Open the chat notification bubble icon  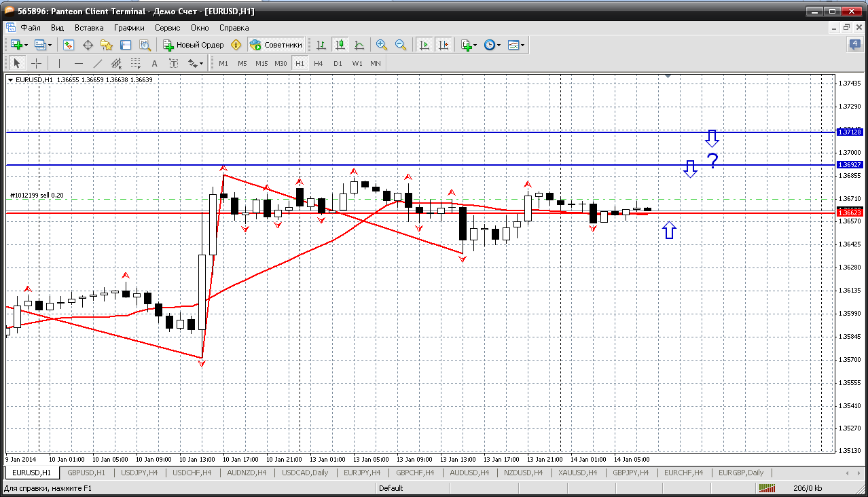(854, 45)
